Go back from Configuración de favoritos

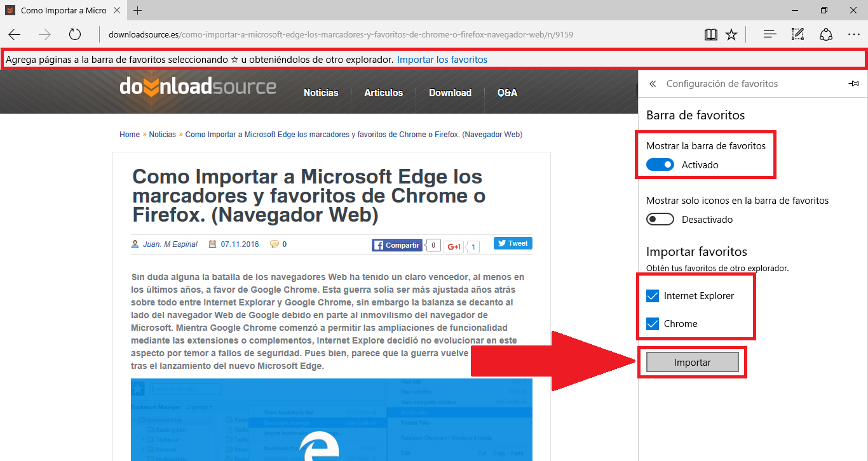point(653,84)
